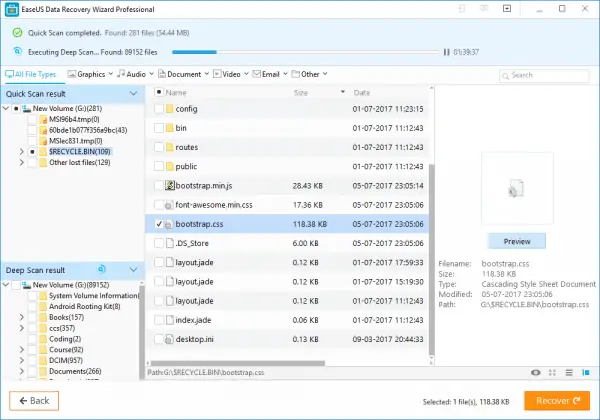Open the title bar dropdown menu icon
Viewport: 600px width, 420px height.
(x=507, y=8)
